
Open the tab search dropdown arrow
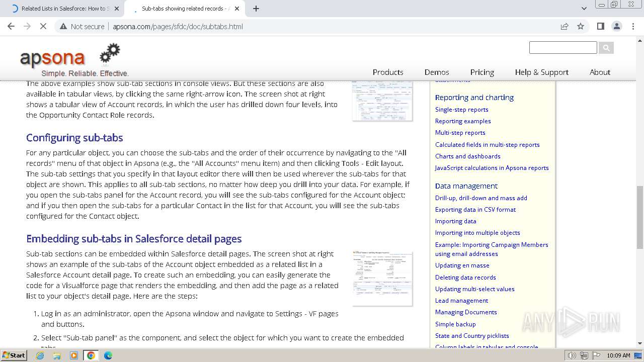pos(584,9)
